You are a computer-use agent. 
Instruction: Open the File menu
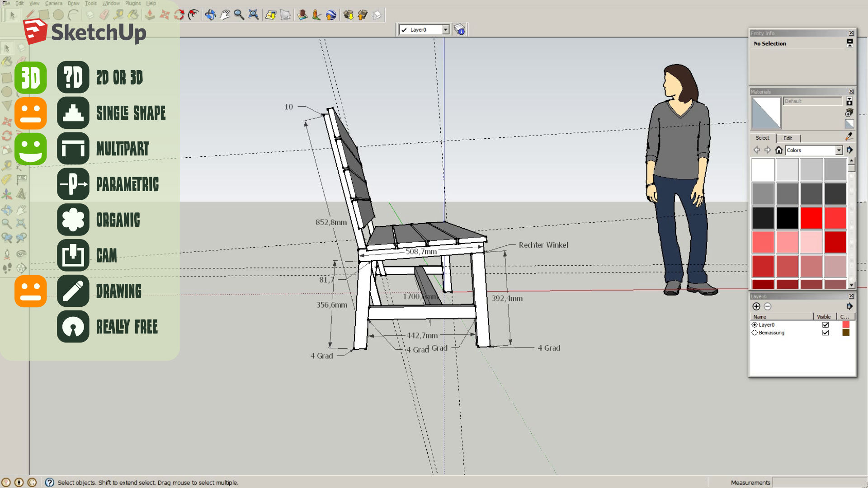pos(6,3)
